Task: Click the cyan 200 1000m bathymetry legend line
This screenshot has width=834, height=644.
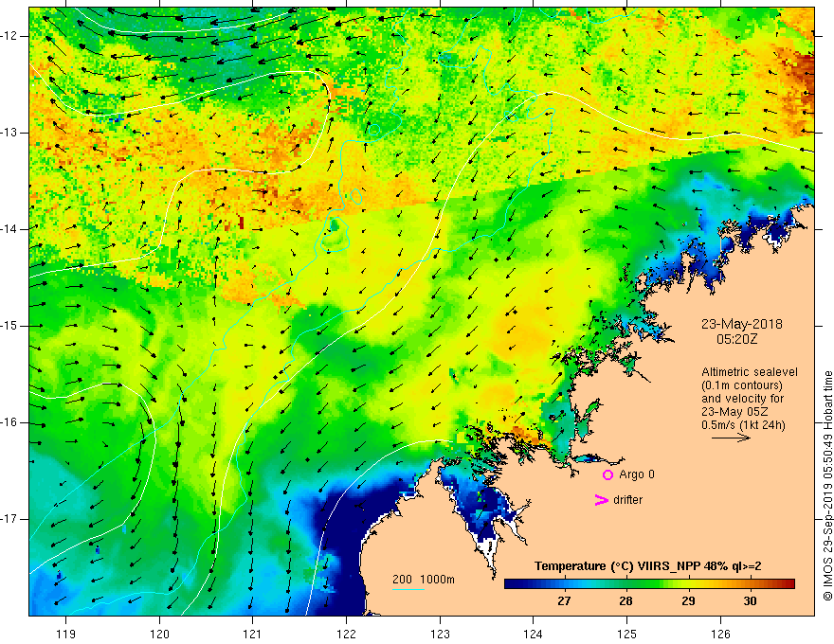Action: 408,589
